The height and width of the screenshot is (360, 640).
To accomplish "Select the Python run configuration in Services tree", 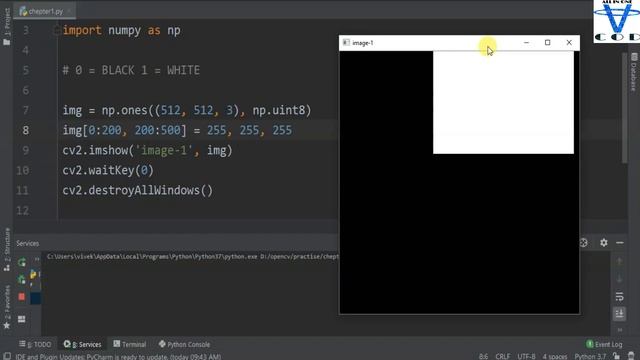I will click(33, 275).
